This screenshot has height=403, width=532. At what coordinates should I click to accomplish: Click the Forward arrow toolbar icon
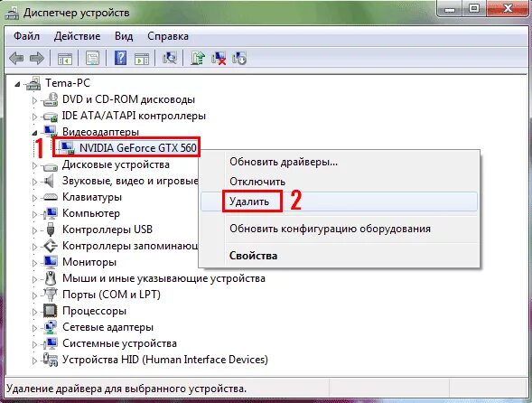pyautogui.click(x=37, y=58)
